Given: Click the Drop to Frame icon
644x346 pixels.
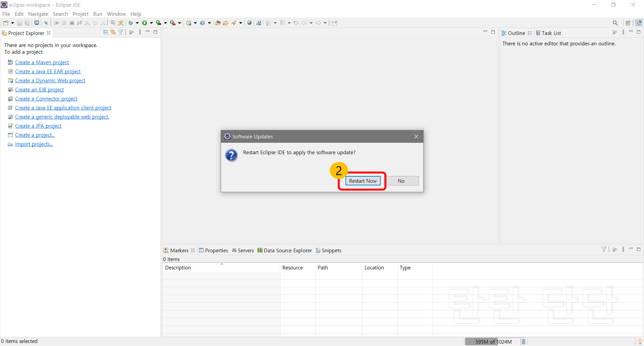Looking at the screenshot, I should (113, 23).
